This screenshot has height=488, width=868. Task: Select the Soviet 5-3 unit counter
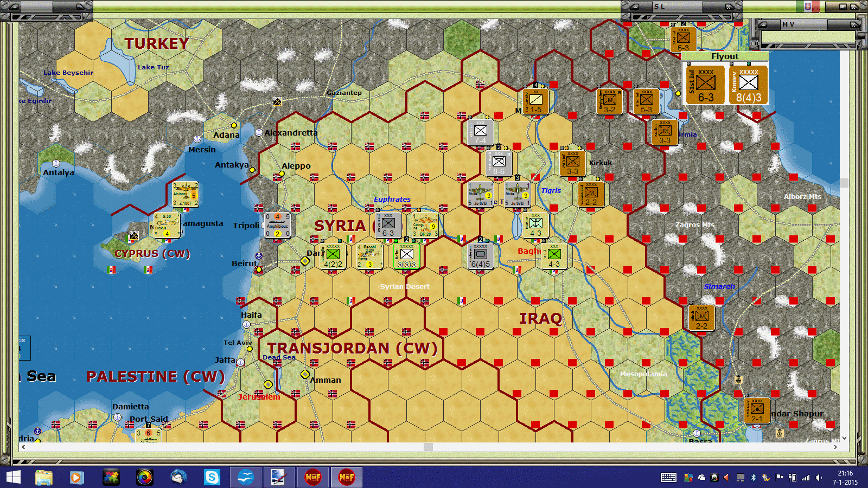pyautogui.click(x=647, y=101)
